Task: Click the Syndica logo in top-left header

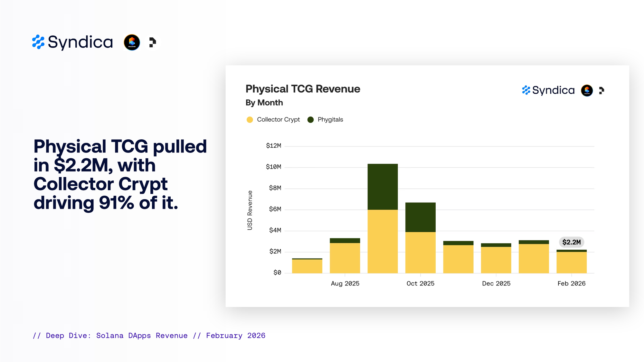Action: click(x=73, y=42)
